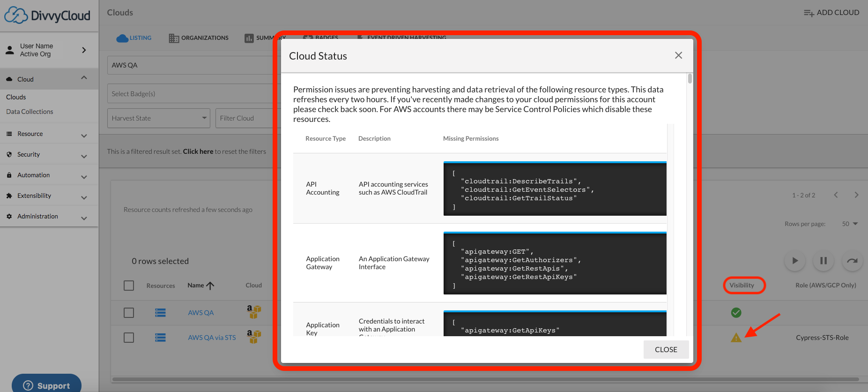This screenshot has width=868, height=392.
Task: Click the Cypress-STS-Role cell
Action: (822, 338)
